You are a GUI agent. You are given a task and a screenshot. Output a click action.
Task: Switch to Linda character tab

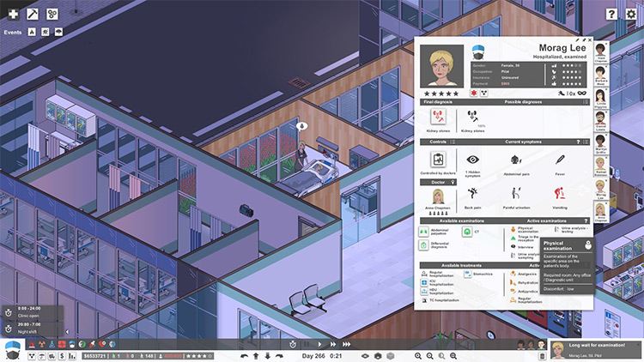[x=601, y=99]
